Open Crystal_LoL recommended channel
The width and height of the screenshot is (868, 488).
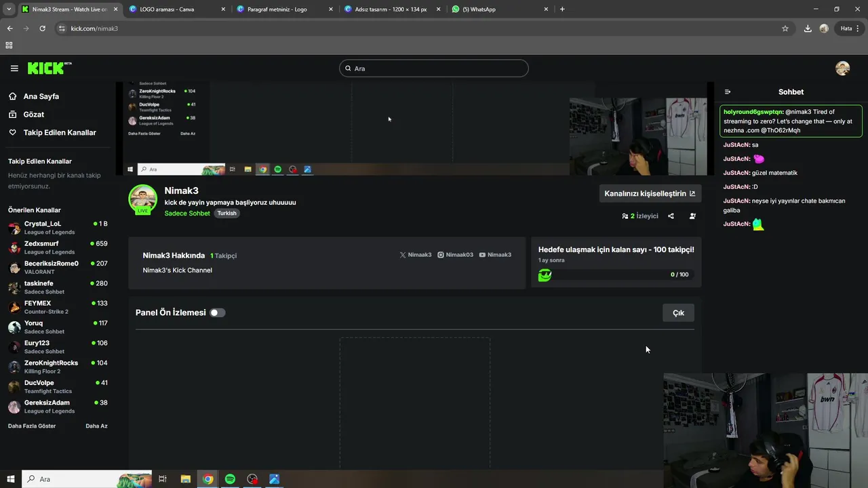point(58,228)
